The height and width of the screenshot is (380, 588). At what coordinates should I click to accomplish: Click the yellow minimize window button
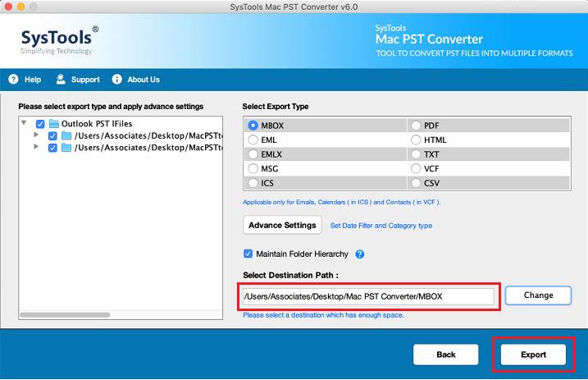pyautogui.click(x=21, y=7)
